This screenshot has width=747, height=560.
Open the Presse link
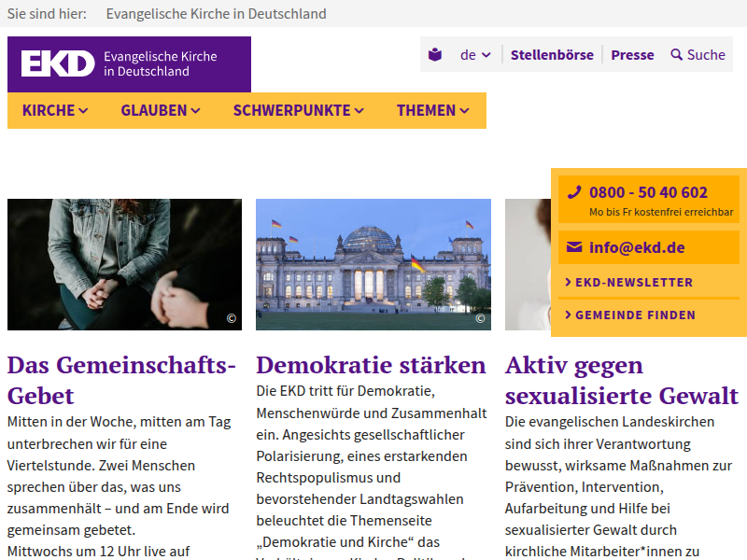tap(632, 55)
